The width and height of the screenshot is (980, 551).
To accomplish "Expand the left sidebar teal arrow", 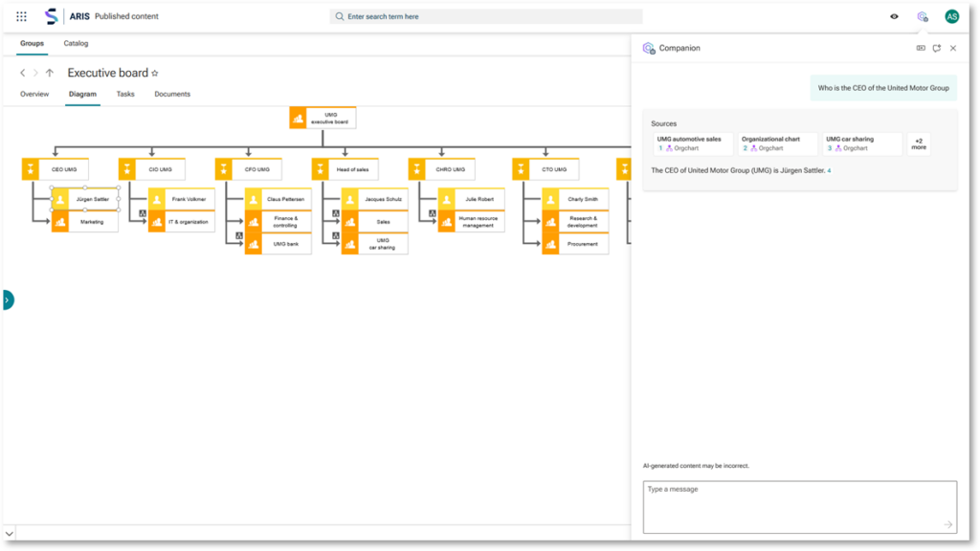I will click(x=7, y=299).
